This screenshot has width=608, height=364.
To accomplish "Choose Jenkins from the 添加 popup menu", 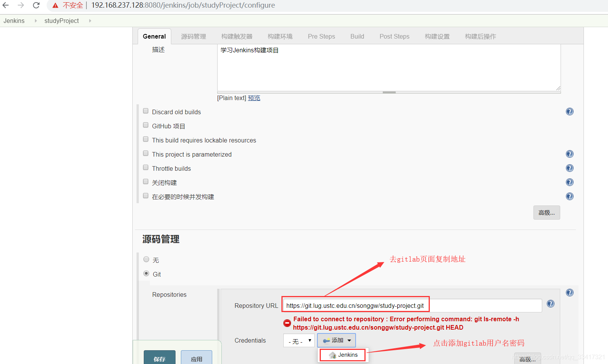I will 343,355.
